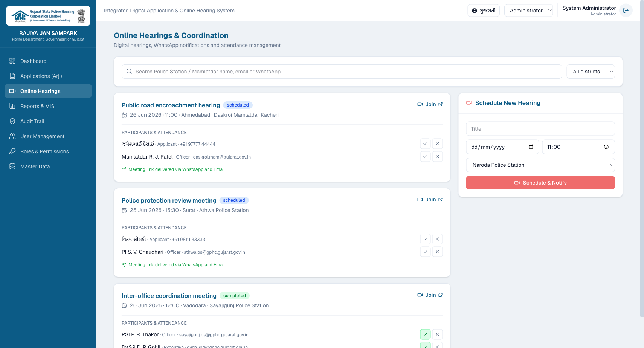Expand the Naroda Police Station dropdown
The image size is (644, 348).
(540, 165)
